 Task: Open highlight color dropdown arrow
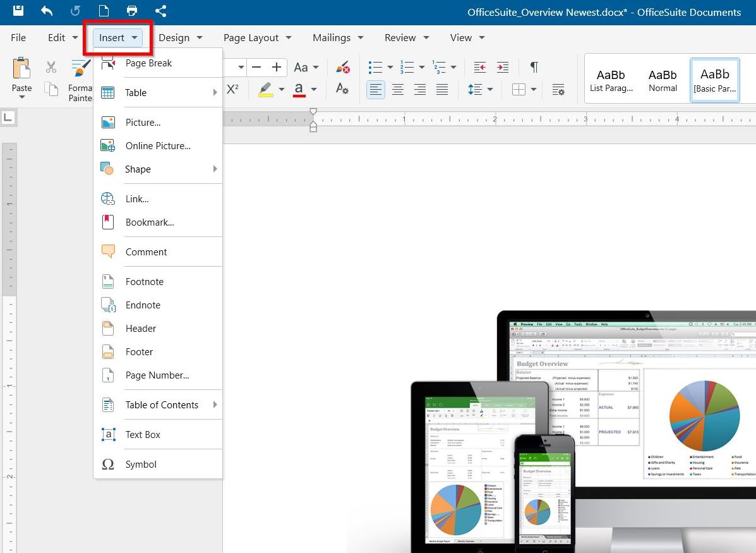[282, 89]
